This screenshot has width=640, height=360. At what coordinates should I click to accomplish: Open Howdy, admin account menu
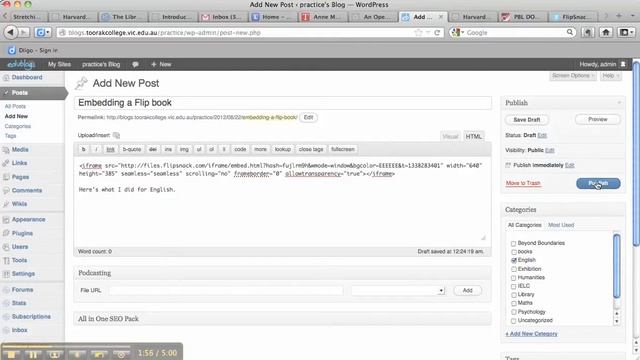click(x=602, y=64)
